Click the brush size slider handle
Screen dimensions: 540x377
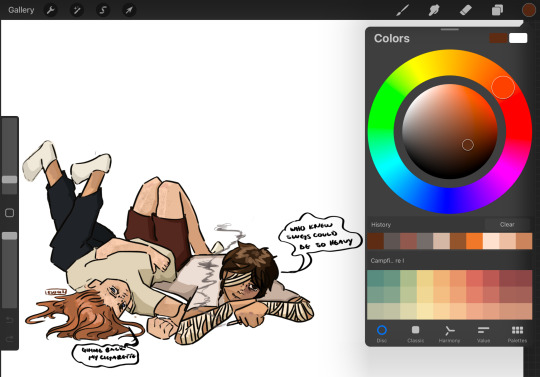coord(10,179)
